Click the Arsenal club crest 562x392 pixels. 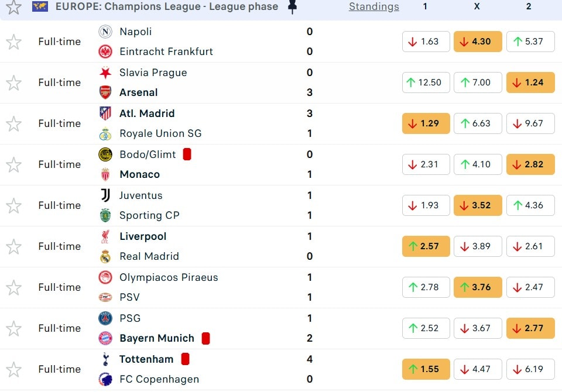105,92
